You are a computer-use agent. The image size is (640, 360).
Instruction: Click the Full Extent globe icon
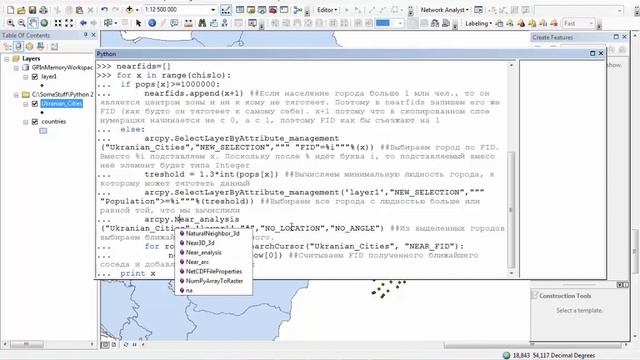click(x=44, y=23)
